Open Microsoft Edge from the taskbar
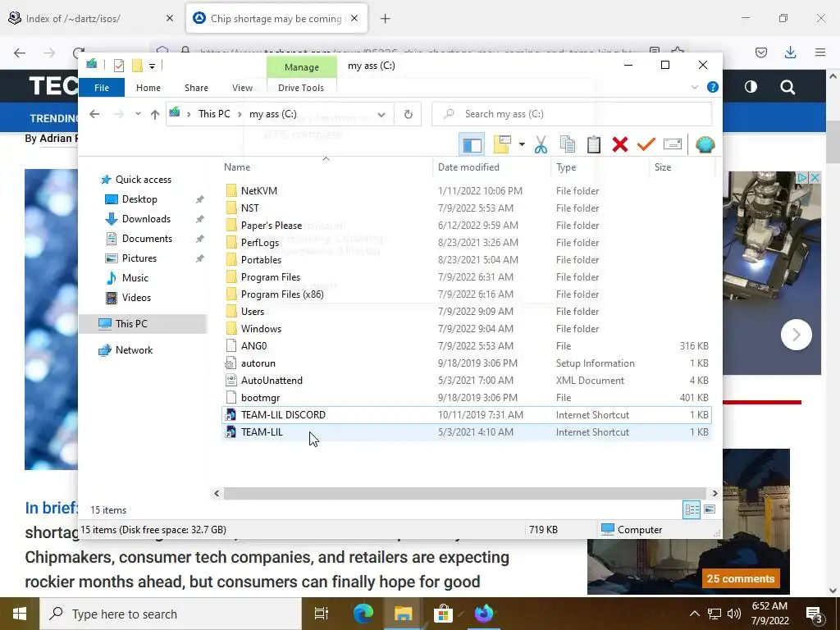The width and height of the screenshot is (840, 630). pos(363,614)
